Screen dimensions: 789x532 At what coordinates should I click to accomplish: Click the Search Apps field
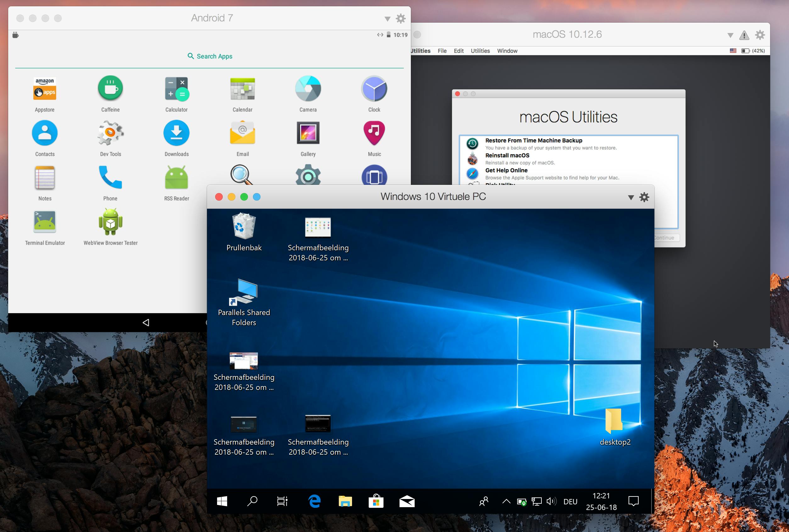pos(210,56)
